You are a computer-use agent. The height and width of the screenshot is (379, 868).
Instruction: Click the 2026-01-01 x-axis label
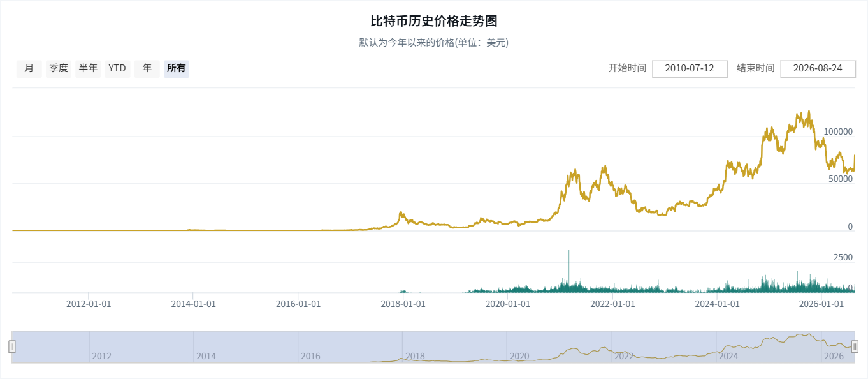pyautogui.click(x=821, y=304)
